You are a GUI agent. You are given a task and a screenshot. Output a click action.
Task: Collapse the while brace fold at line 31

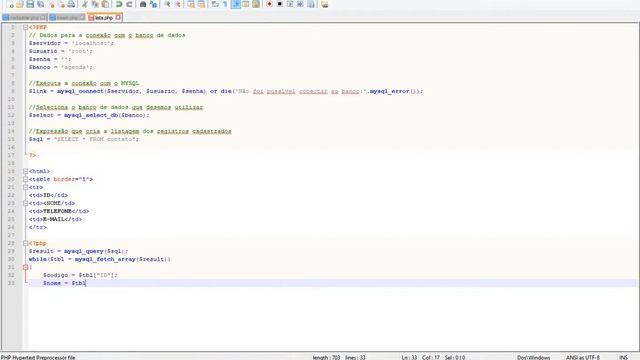[25, 267]
